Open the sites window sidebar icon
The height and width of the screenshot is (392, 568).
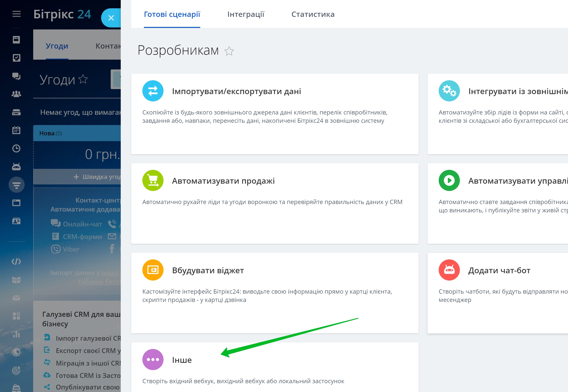point(16,203)
